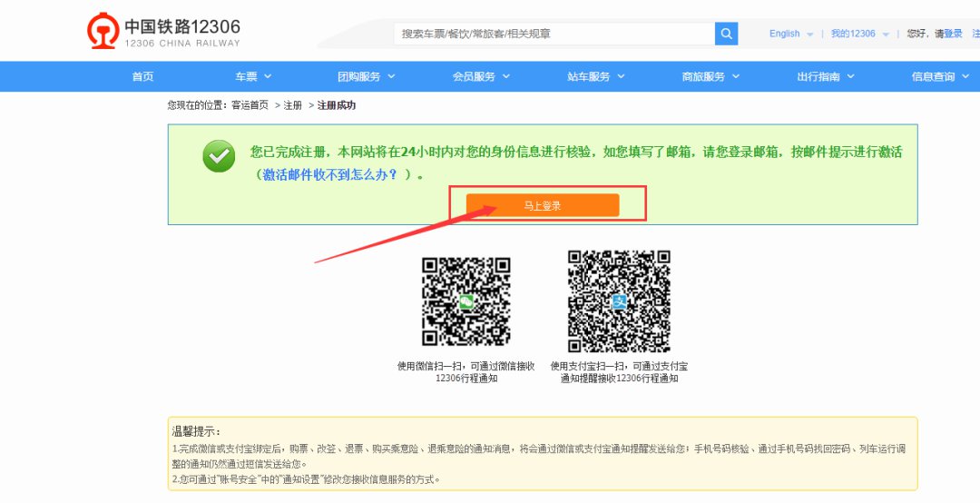Open the 信息查询 navigation menu
Image resolution: width=980 pixels, height=503 pixels.
[x=933, y=76]
